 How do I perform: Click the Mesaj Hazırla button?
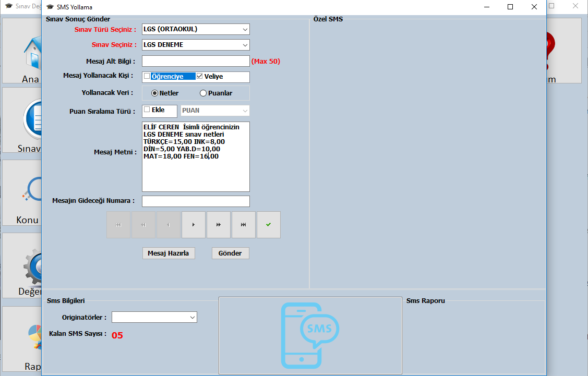pyautogui.click(x=169, y=253)
